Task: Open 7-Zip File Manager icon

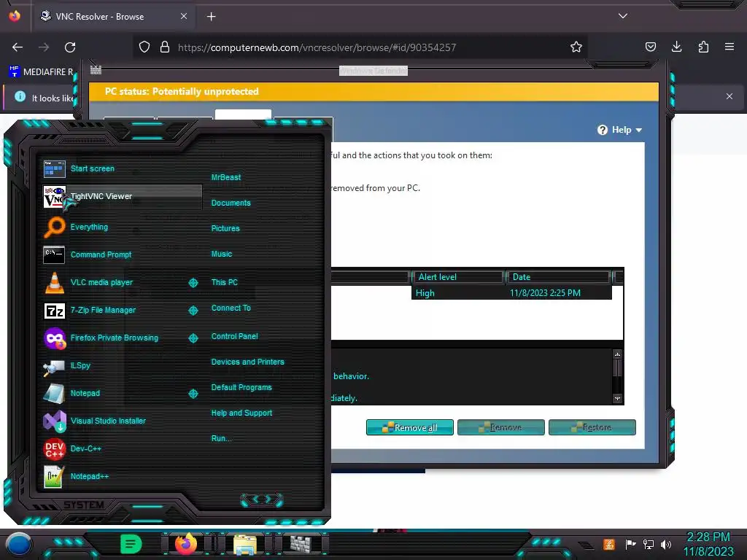Action: tap(54, 311)
